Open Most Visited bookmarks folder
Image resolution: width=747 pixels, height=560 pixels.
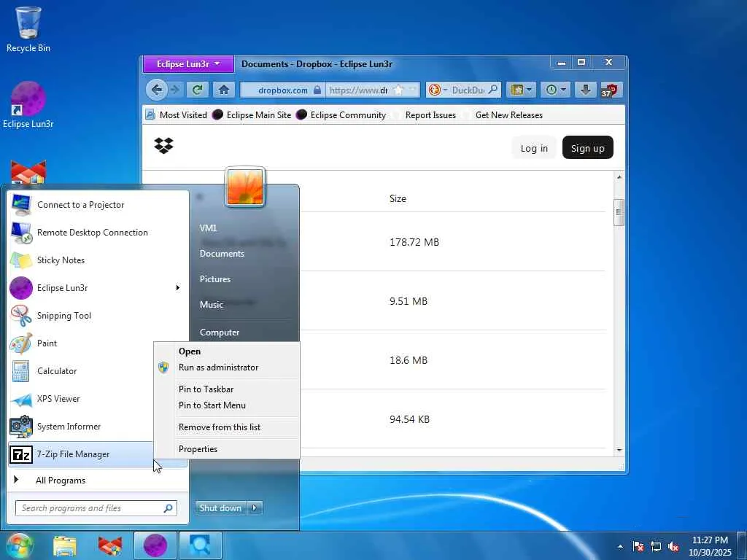(177, 114)
